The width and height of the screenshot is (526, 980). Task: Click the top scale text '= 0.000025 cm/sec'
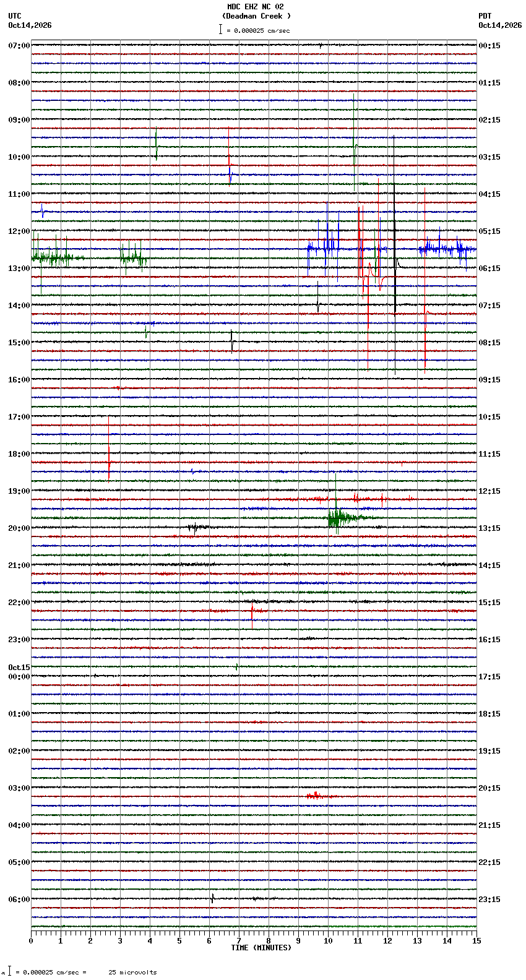pyautogui.click(x=258, y=30)
